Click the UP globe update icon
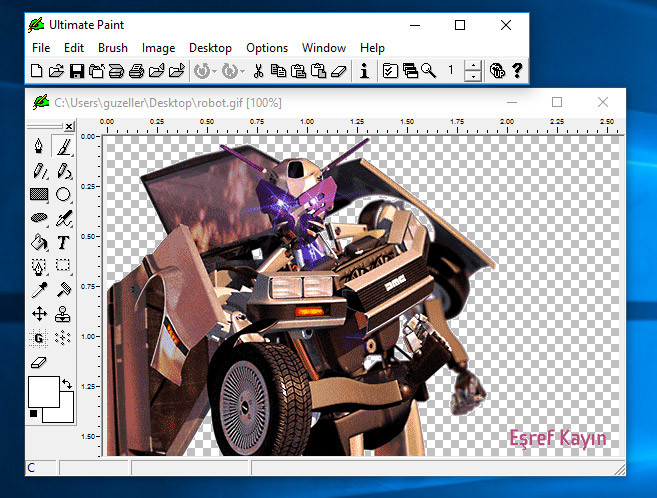The image size is (657, 498). coord(497,70)
